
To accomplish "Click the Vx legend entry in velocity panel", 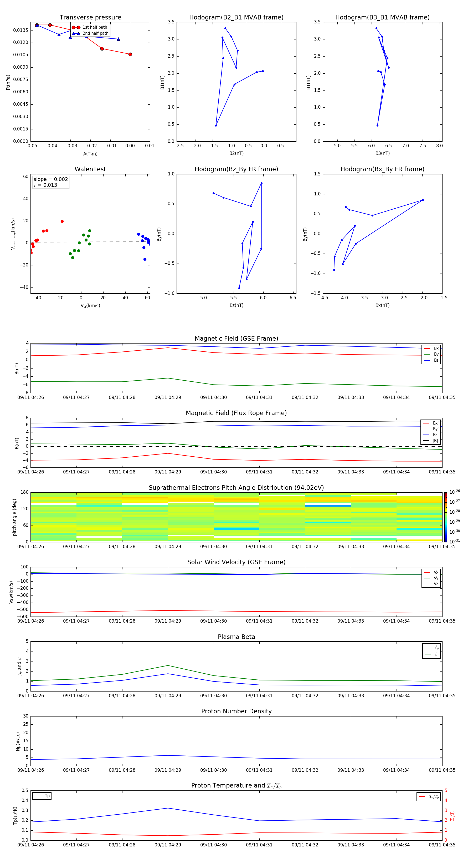I will [x=431, y=572].
